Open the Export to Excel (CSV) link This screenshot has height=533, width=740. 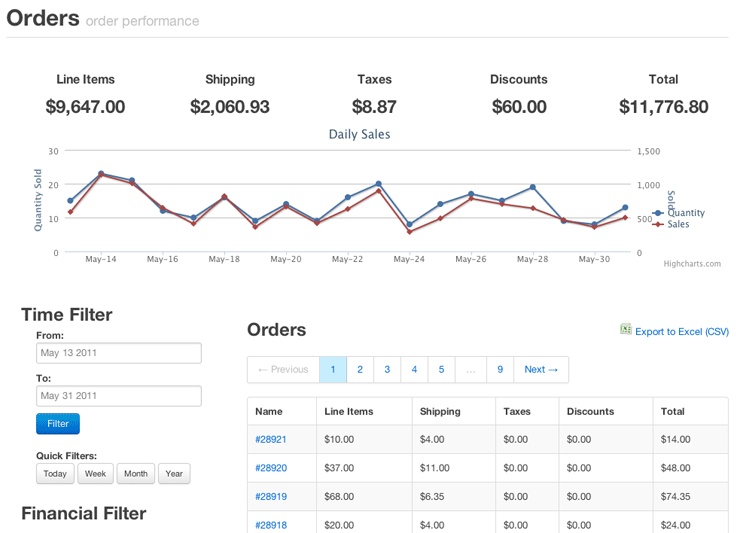coord(682,332)
